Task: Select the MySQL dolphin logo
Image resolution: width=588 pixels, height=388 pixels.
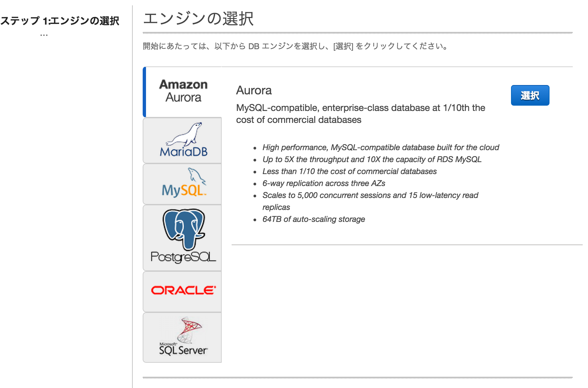Action: tap(182, 184)
